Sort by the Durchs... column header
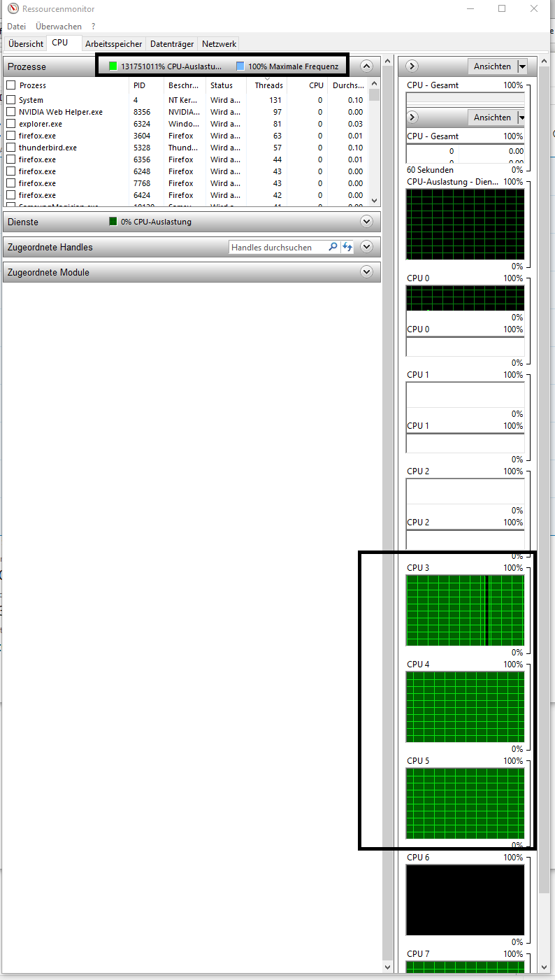The width and height of the screenshot is (555, 980). 348,85
